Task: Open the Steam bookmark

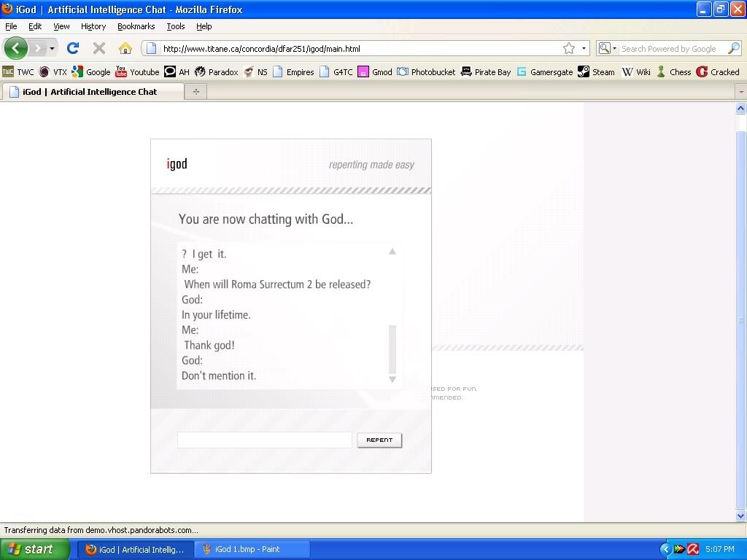Action: tap(596, 71)
